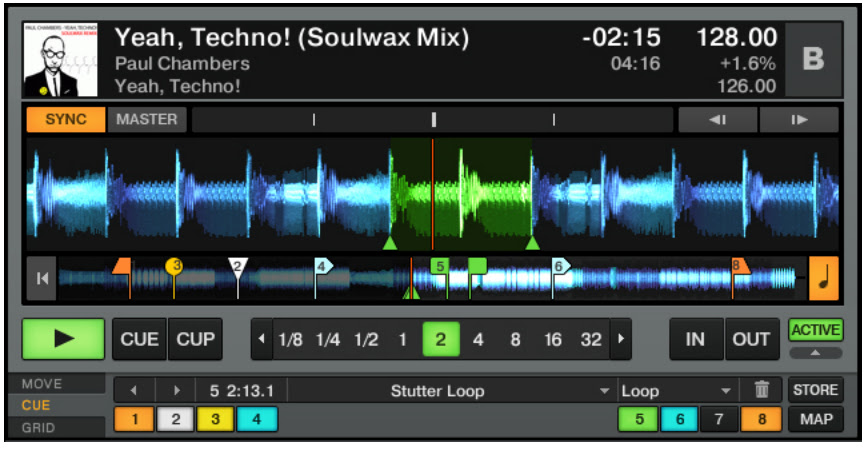The width and height of the screenshot is (864, 450).
Task: Open the MOVE advanced panel
Action: (56, 384)
